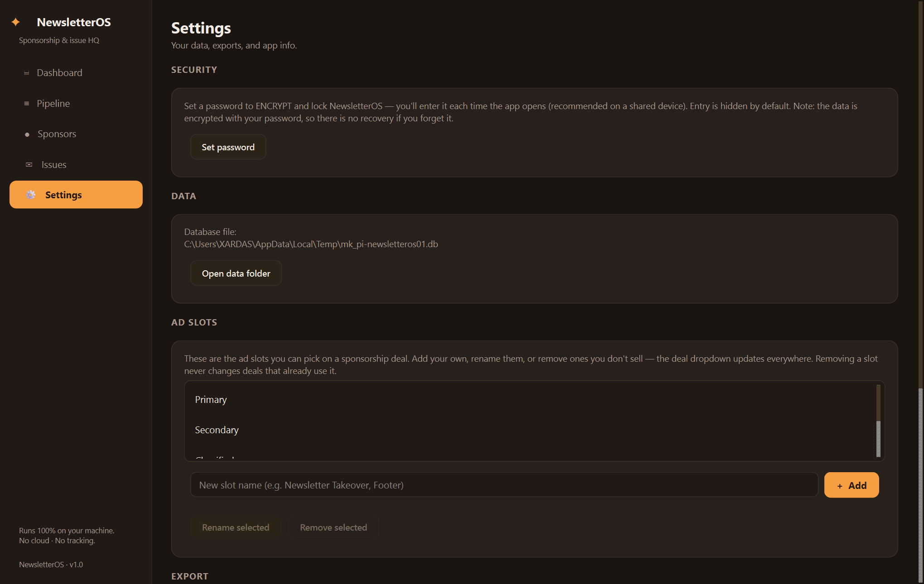Screen dimensions: 924x584
Task: Click the NewsletterOS star logo icon
Action: click(16, 22)
